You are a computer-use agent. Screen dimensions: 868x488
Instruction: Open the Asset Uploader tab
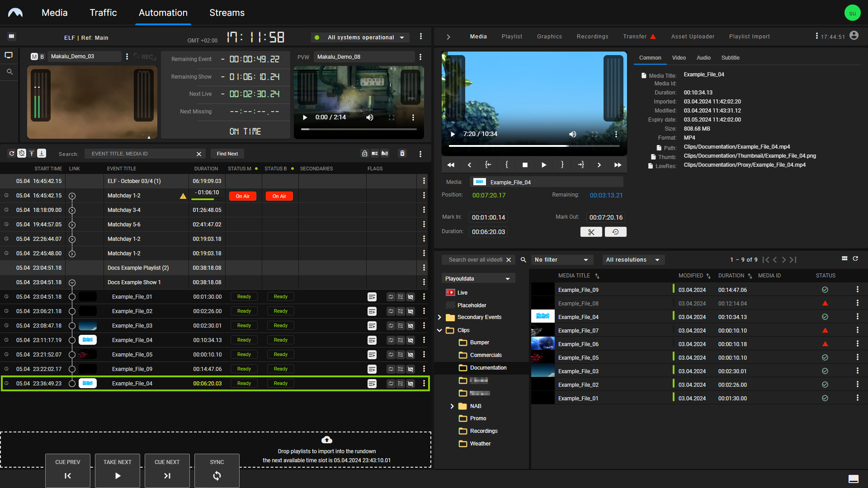click(693, 37)
